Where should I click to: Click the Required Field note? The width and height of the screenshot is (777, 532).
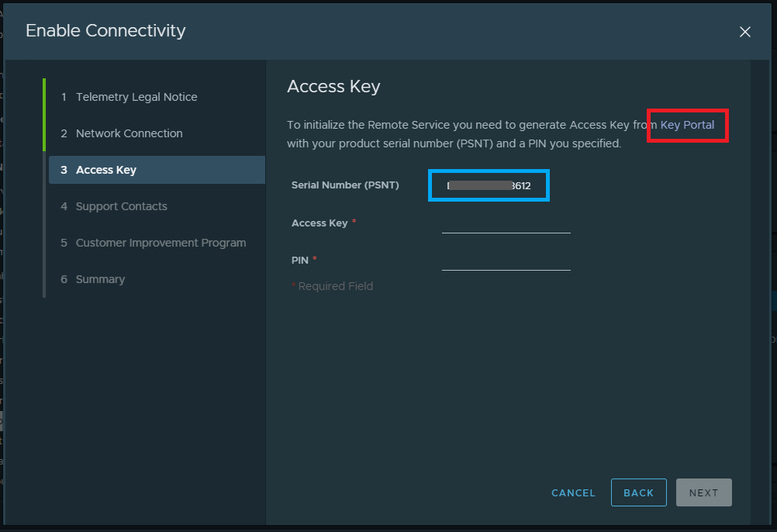(x=335, y=286)
